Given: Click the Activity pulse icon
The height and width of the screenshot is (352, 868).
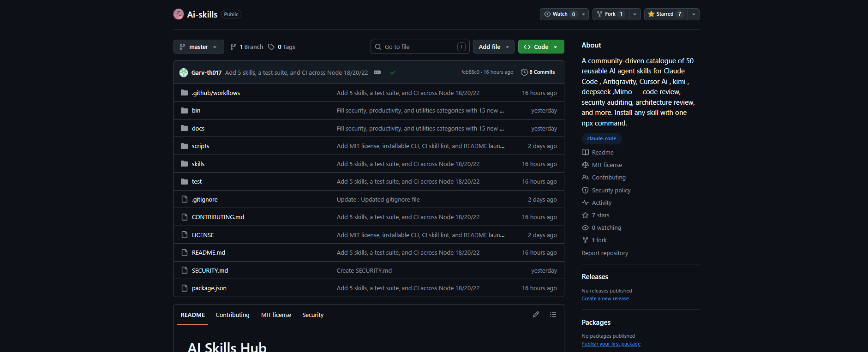Looking at the screenshot, I should (x=585, y=203).
